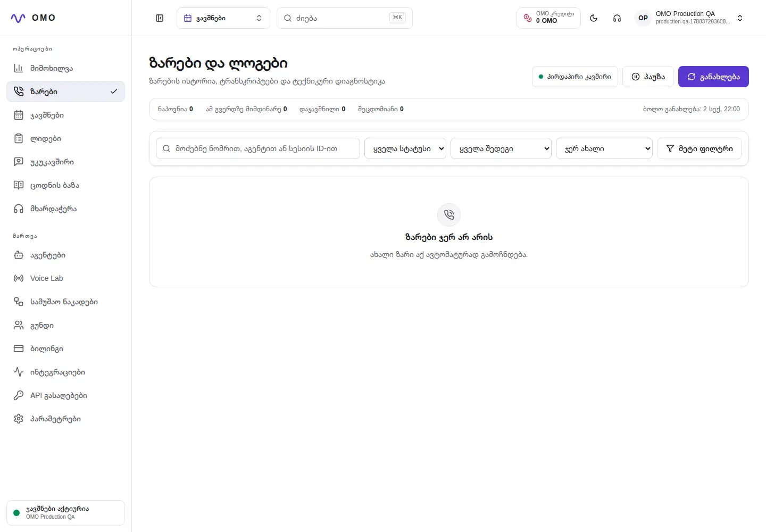
Task: Click the OMO logo in sidebar
Action: [x=33, y=18]
